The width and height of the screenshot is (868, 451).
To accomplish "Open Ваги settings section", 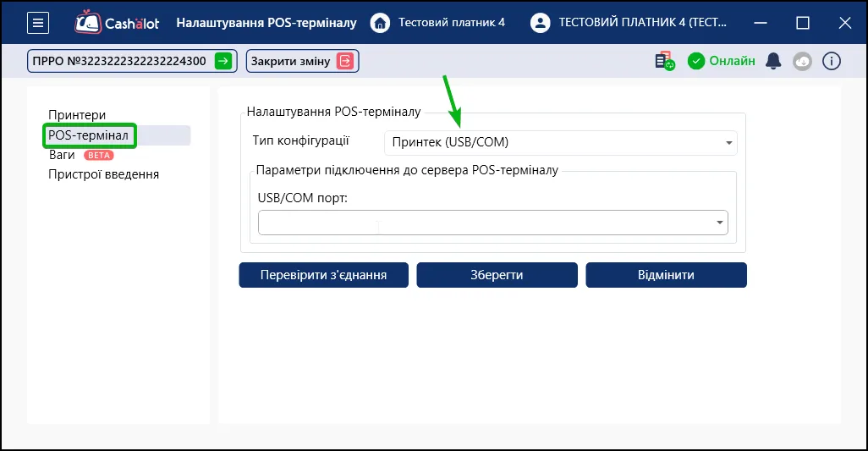I will (x=62, y=155).
